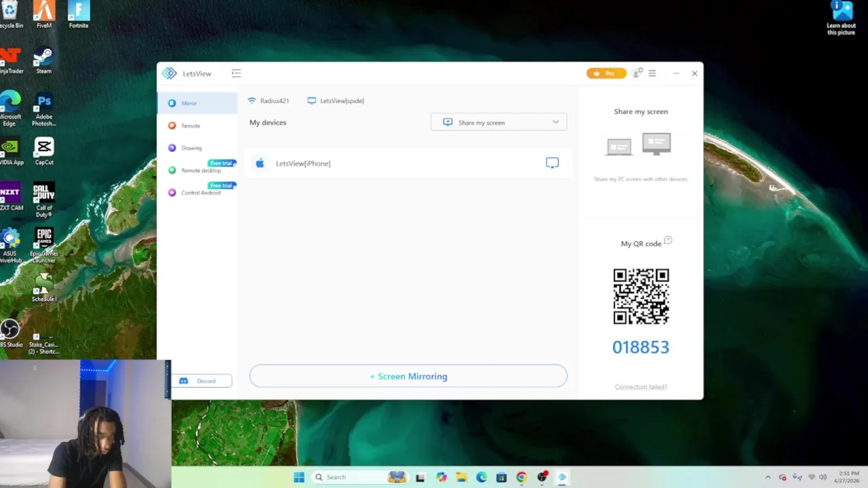The height and width of the screenshot is (488, 868).
Task: Click the QR code image
Action: pos(641,296)
